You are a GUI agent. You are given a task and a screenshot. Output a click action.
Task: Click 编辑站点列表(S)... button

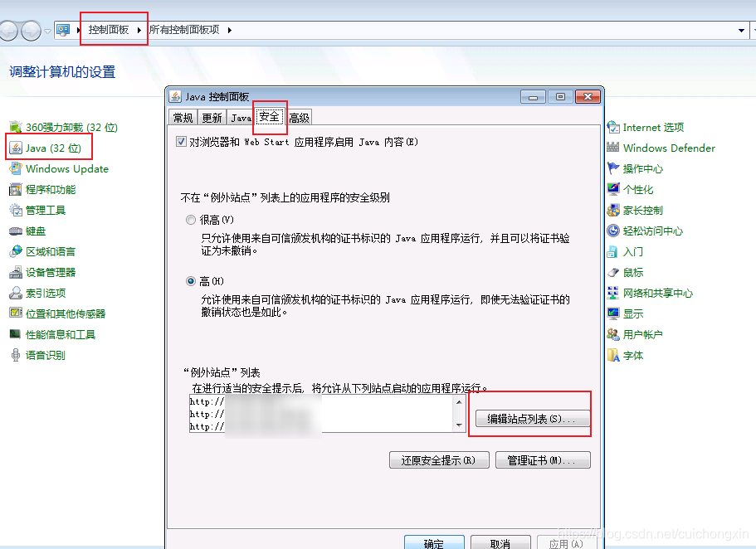(532, 418)
